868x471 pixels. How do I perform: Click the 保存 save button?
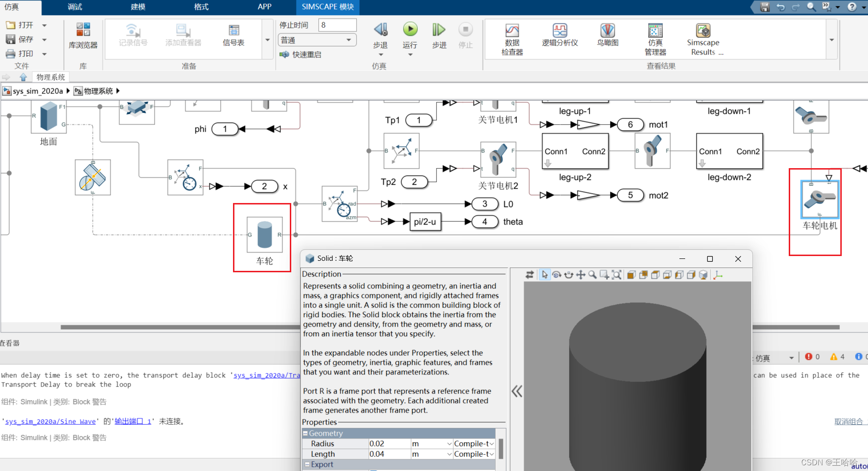click(x=20, y=40)
